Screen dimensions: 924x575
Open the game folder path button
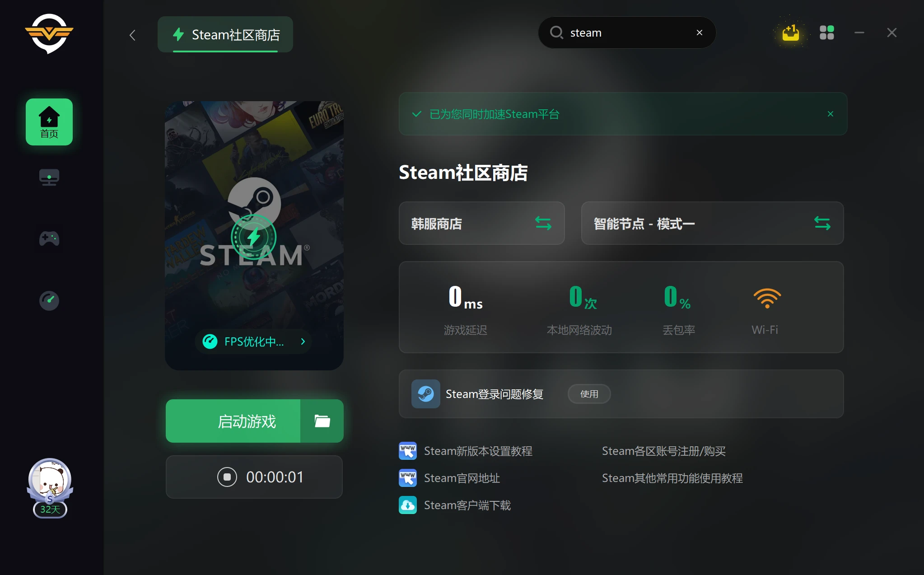point(322,421)
